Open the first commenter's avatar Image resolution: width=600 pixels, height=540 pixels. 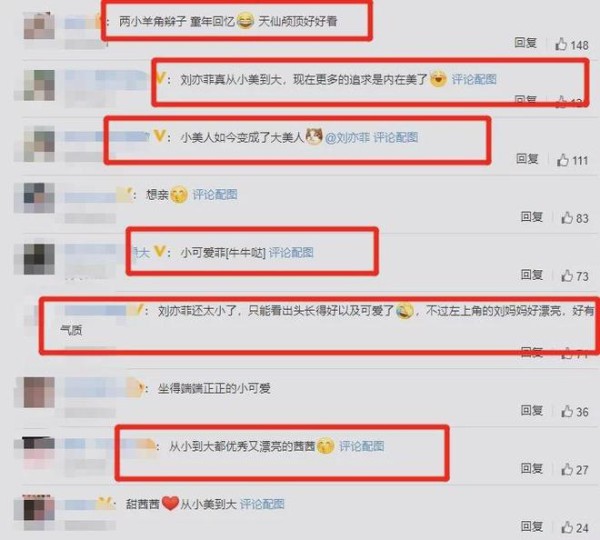[x=39, y=25]
